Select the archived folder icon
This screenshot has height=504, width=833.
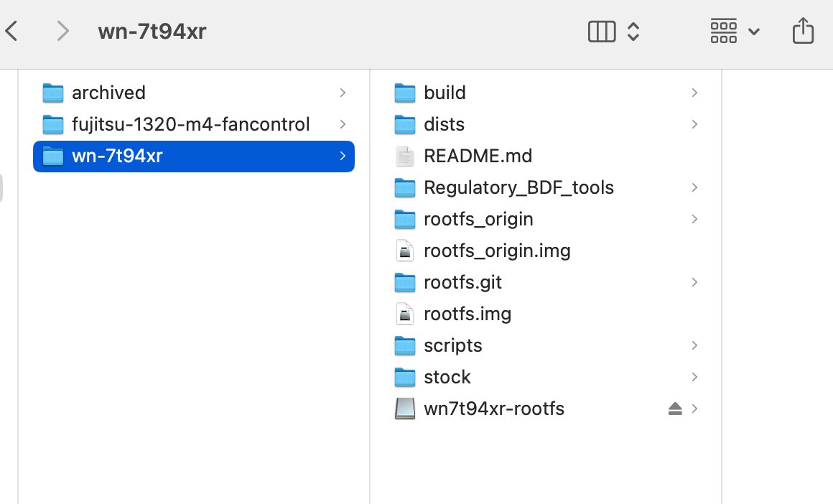tap(53, 93)
